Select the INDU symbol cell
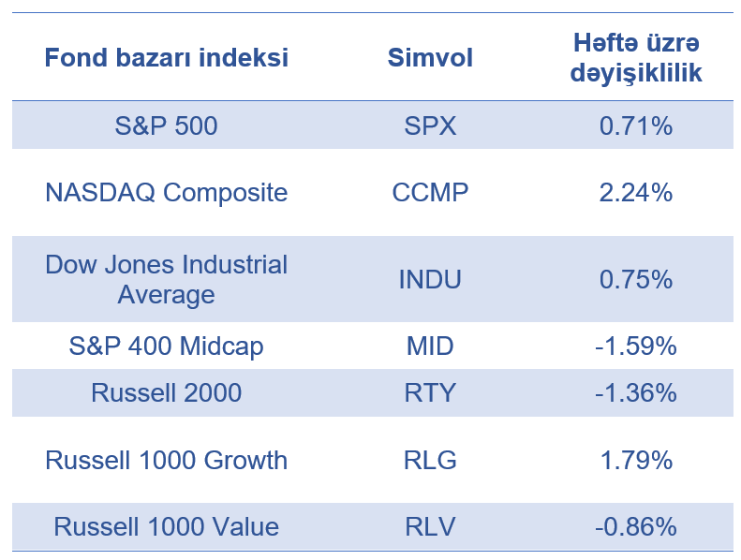The width and height of the screenshot is (741, 560). point(430,279)
